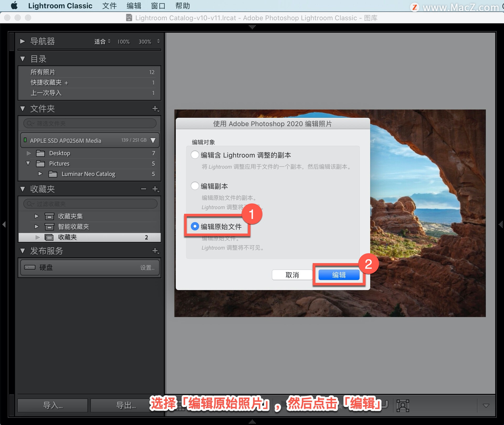504x425 pixels.
Task: Open the Apple menu
Action: click(14, 6)
